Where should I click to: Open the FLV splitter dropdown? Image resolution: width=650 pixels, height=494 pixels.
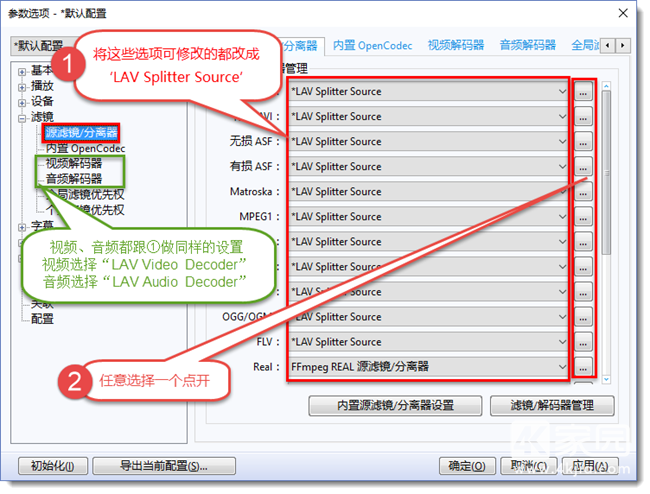pyautogui.click(x=428, y=342)
